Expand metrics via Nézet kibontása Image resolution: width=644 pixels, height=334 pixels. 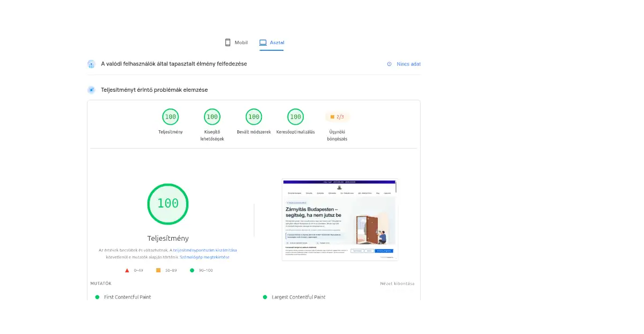(397, 284)
